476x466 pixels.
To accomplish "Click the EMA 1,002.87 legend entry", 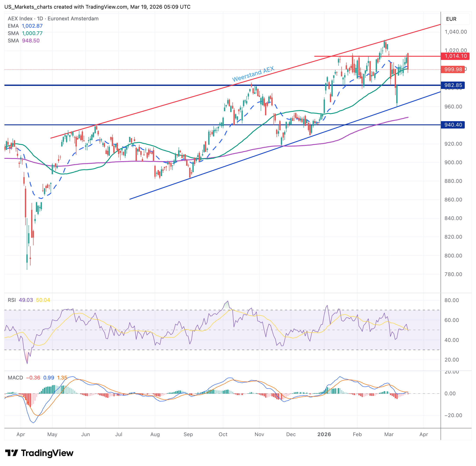I will coord(25,26).
